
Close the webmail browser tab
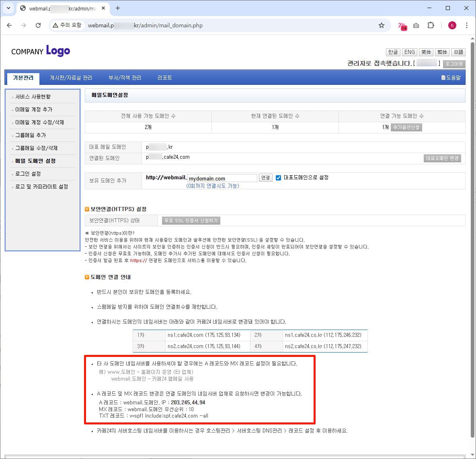pyautogui.click(x=103, y=8)
